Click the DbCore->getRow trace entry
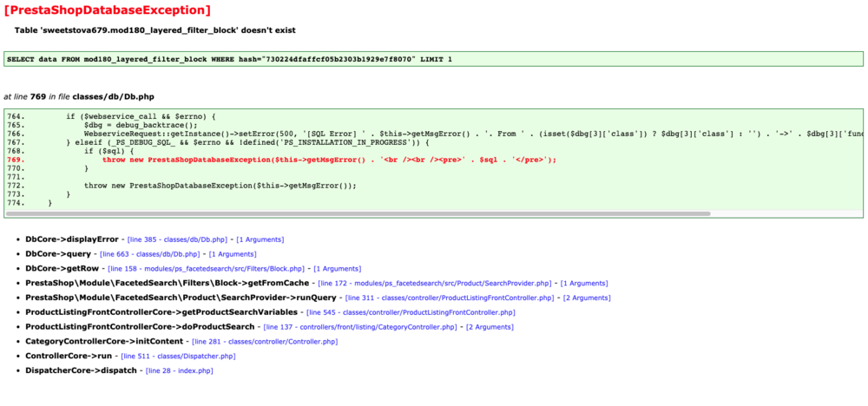 point(62,269)
